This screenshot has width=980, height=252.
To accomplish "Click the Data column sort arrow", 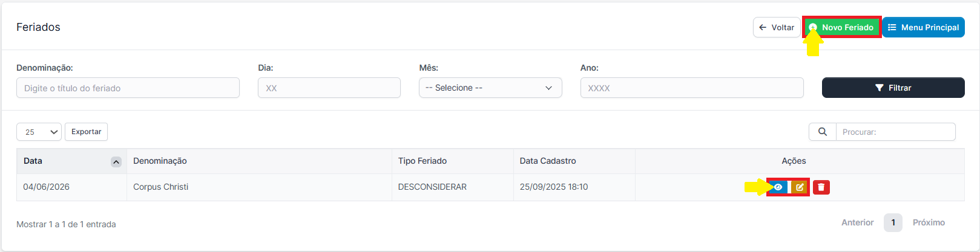I will tap(116, 162).
